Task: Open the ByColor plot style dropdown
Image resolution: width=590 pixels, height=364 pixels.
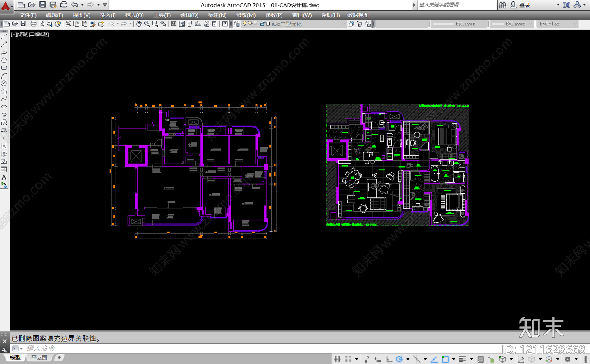Action: click(x=558, y=24)
